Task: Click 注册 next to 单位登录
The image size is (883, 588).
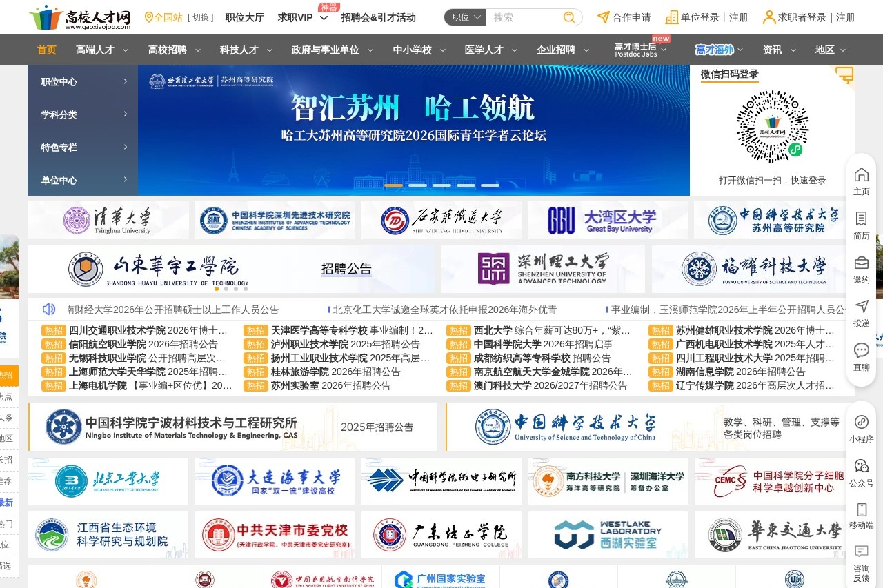Action: tap(739, 17)
